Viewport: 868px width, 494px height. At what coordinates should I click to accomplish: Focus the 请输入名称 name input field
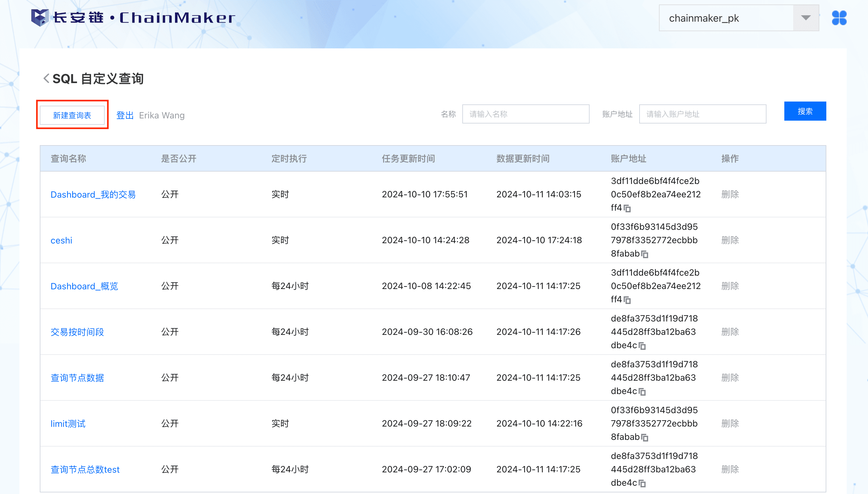click(526, 114)
